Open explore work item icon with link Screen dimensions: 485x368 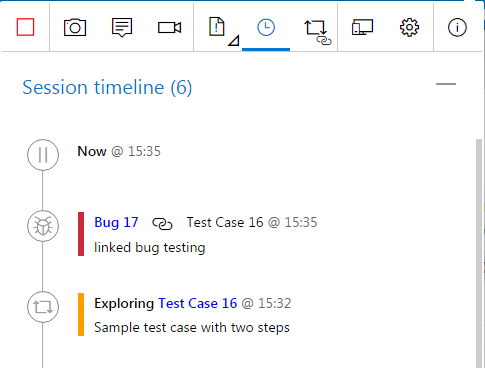[317, 32]
